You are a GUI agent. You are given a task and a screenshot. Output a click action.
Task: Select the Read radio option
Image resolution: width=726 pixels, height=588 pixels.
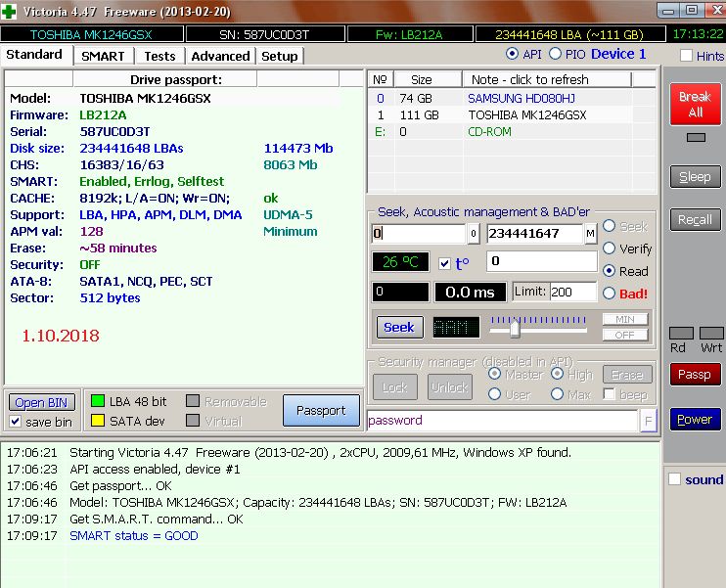tap(609, 271)
